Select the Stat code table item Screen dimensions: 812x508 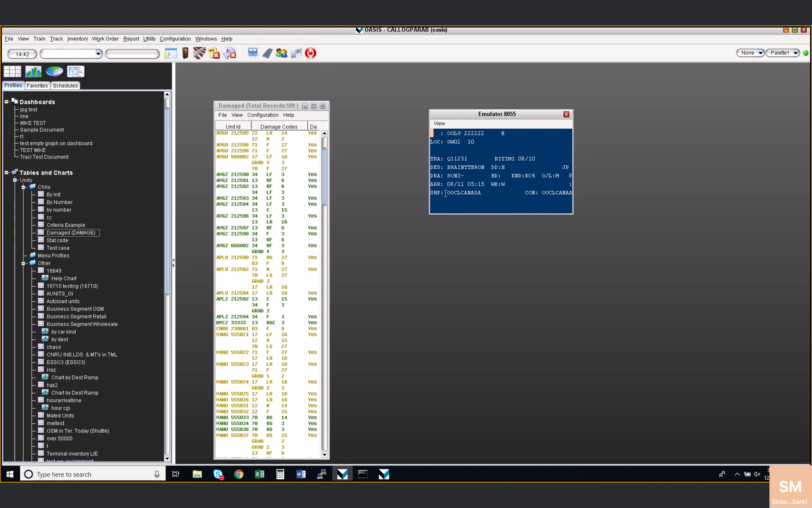57,240
